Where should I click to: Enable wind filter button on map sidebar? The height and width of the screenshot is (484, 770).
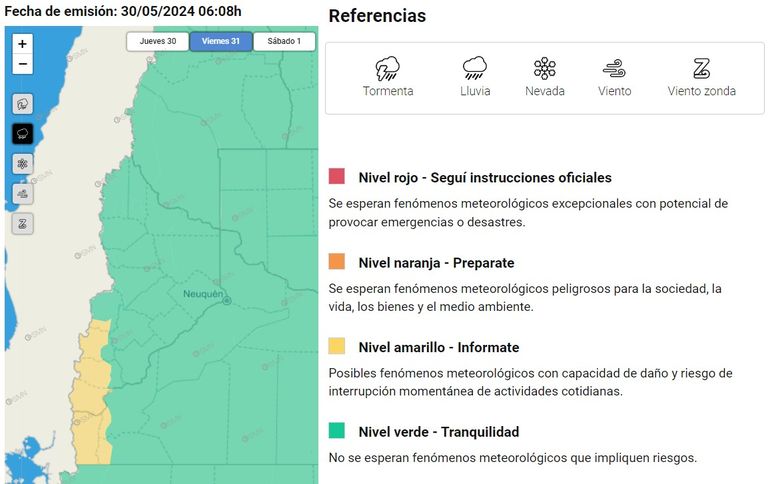click(x=23, y=193)
